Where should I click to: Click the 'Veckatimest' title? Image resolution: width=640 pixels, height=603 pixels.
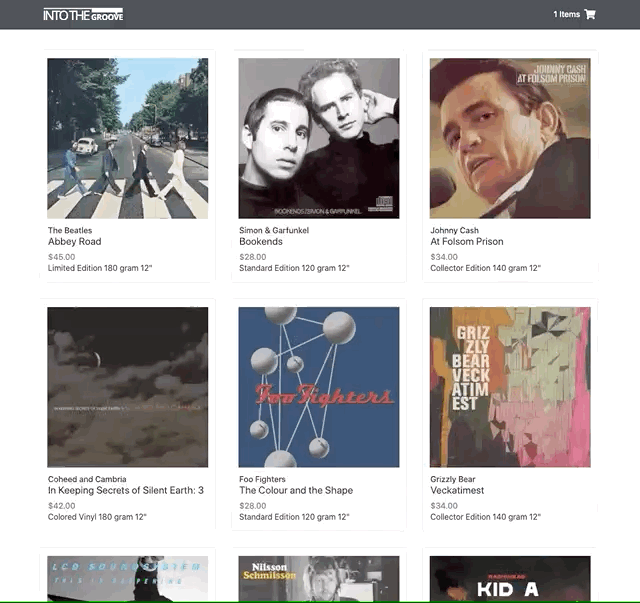tap(457, 490)
